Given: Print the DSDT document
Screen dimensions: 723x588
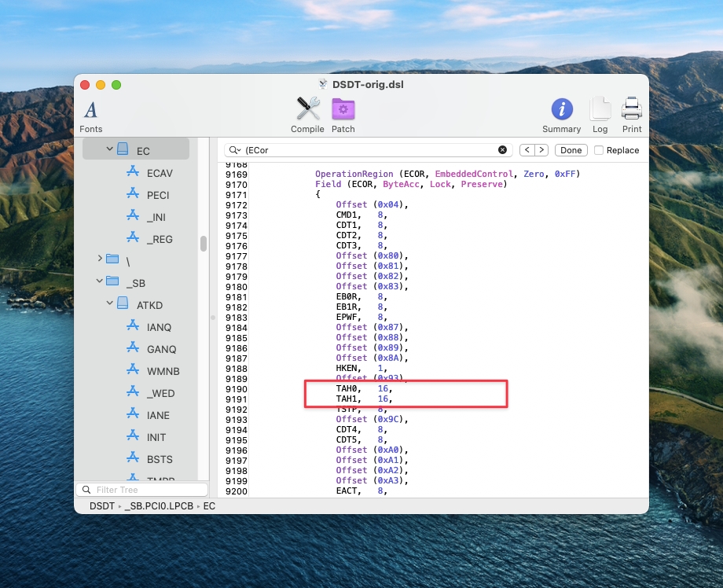Looking at the screenshot, I should point(631,115).
